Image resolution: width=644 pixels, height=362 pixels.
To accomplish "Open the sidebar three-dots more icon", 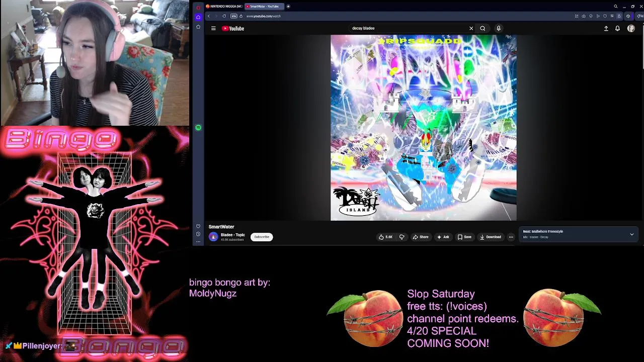I will pos(198,242).
